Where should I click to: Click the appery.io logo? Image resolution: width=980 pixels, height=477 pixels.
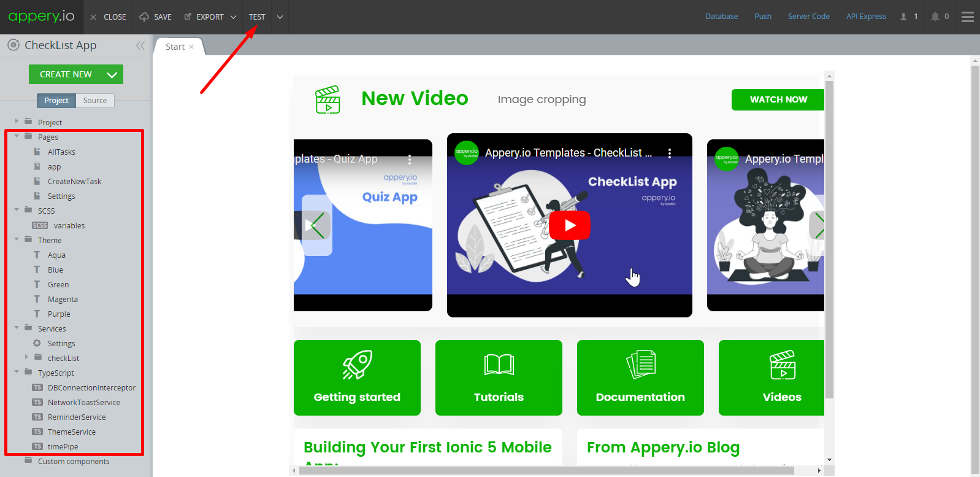coord(41,17)
